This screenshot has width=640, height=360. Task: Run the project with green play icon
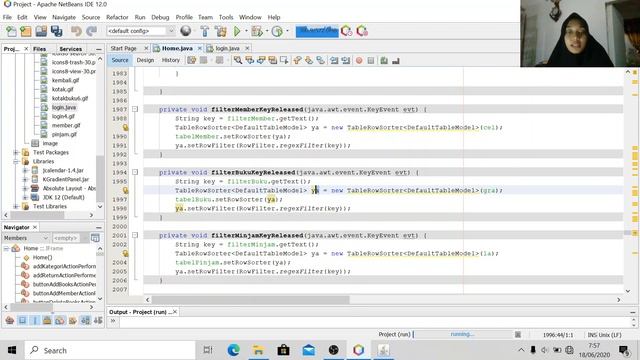237,31
